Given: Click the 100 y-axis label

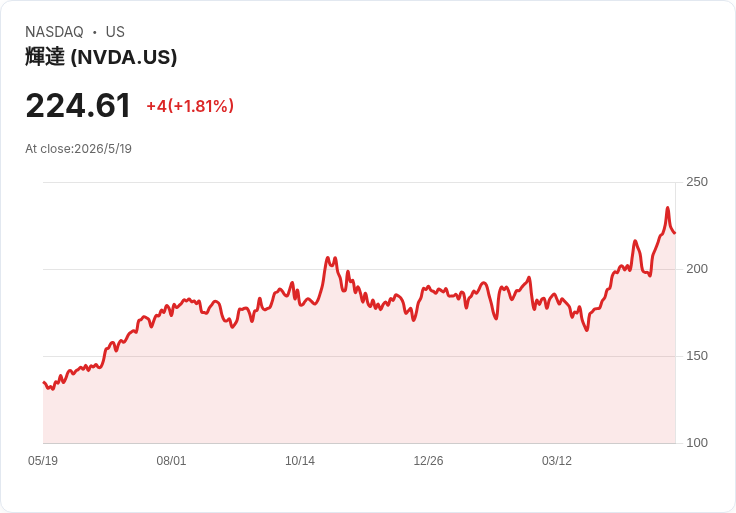Looking at the screenshot, I should (x=697, y=443).
